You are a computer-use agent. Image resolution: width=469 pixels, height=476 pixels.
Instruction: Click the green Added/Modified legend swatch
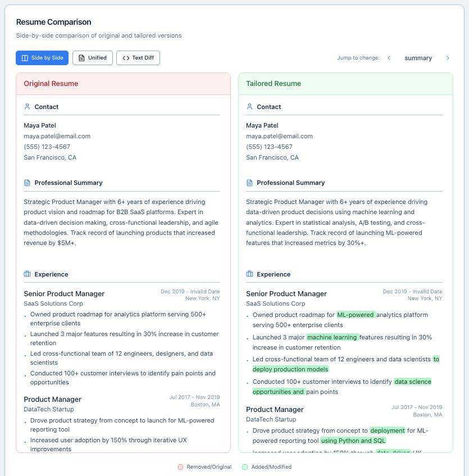[x=244, y=467]
